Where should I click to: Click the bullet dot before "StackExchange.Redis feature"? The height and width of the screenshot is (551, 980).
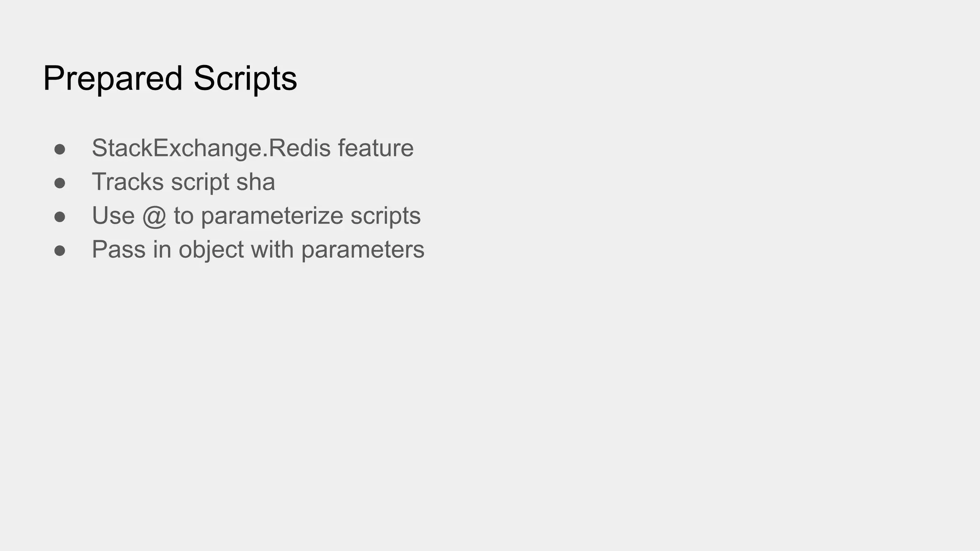tap(60, 149)
